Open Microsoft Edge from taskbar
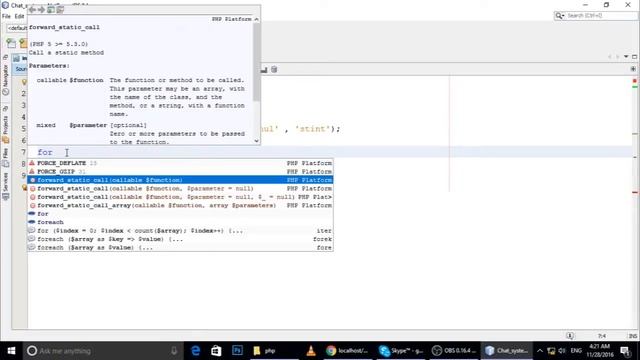 [x=196, y=351]
